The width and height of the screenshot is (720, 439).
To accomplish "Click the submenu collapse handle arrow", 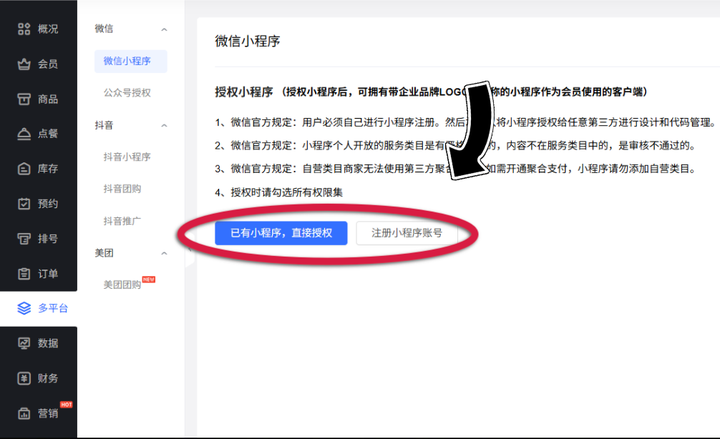I will 189,251.
